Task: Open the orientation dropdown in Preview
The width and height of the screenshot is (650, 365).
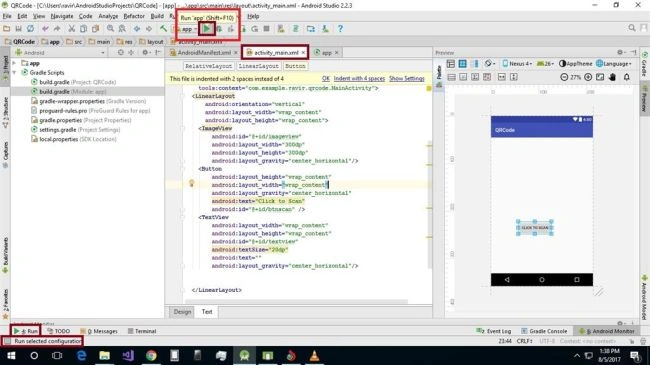Action: point(490,63)
